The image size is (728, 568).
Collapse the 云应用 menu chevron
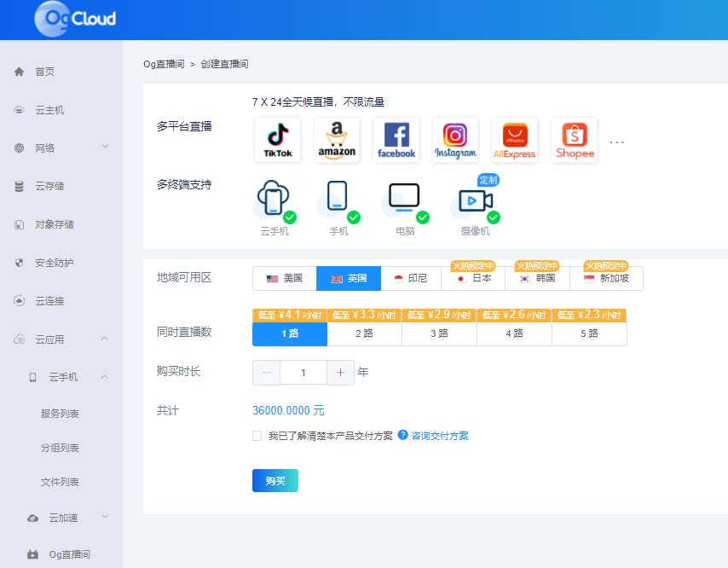tap(105, 339)
